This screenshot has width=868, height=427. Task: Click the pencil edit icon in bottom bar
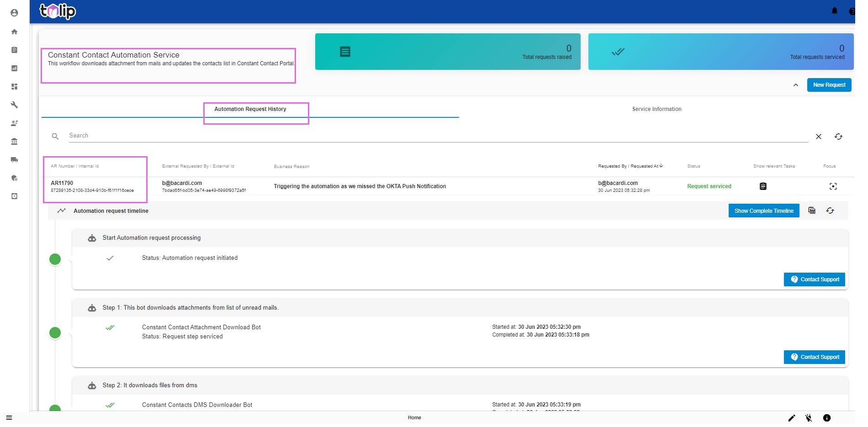click(792, 418)
